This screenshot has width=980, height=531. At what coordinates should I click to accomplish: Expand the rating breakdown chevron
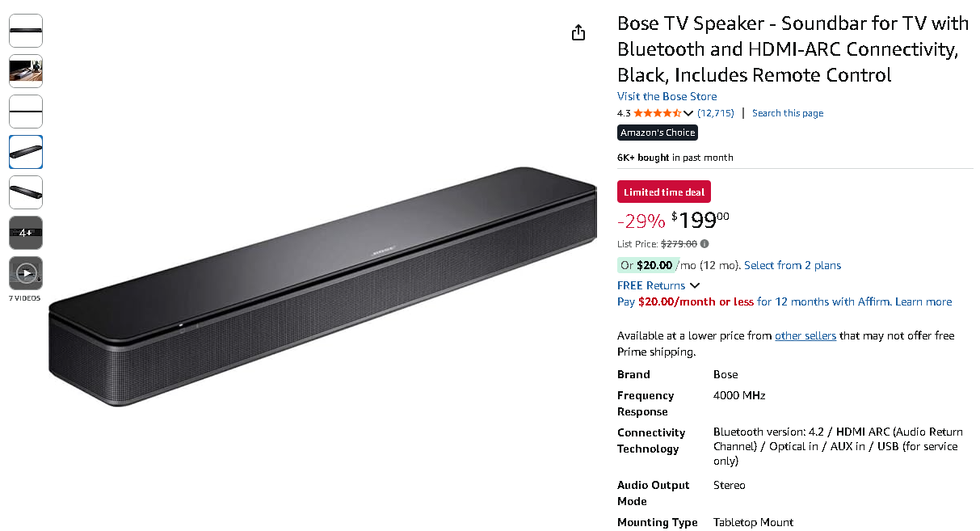tap(688, 113)
